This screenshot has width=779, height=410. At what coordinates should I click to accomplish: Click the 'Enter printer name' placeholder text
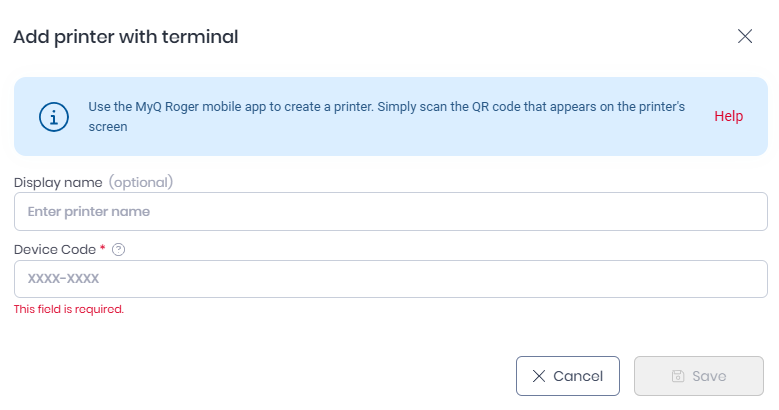pyautogui.click(x=88, y=212)
